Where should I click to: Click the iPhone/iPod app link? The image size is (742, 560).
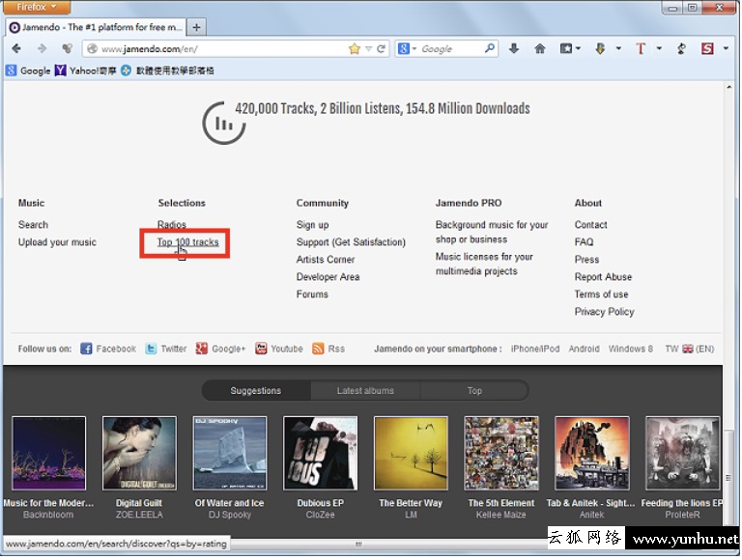tap(534, 350)
